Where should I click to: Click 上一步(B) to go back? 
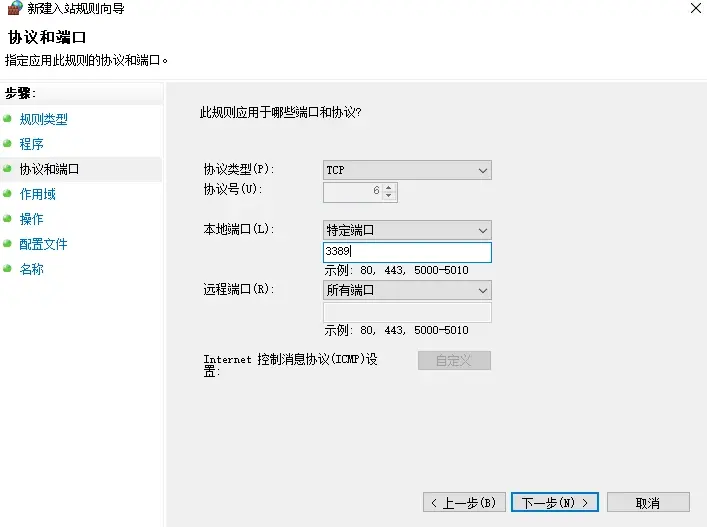point(464,502)
